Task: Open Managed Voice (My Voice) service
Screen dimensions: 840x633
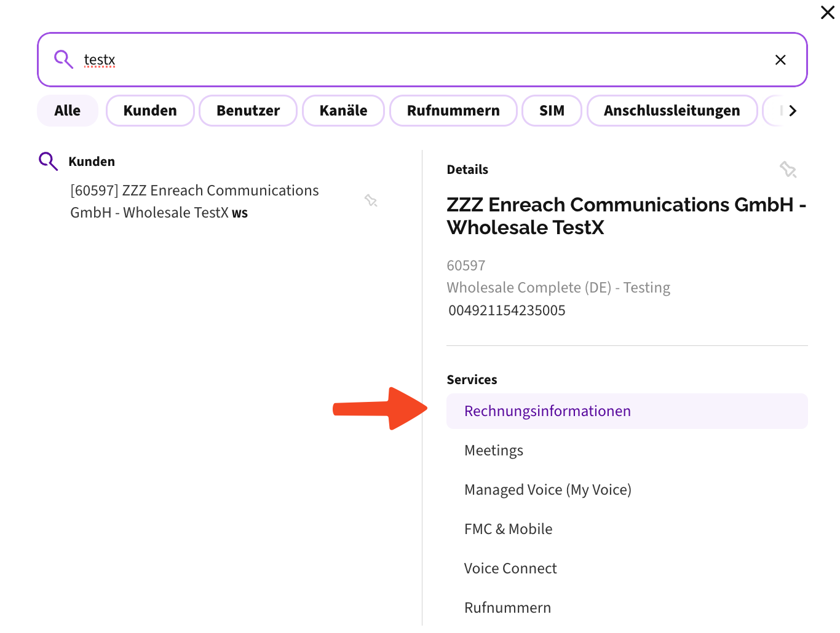Action: 548,489
